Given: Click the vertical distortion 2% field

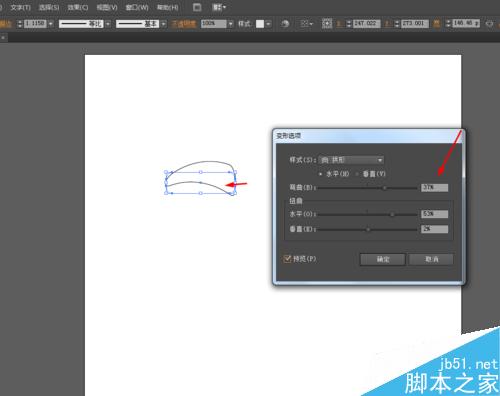Looking at the screenshot, I should click(x=435, y=229).
